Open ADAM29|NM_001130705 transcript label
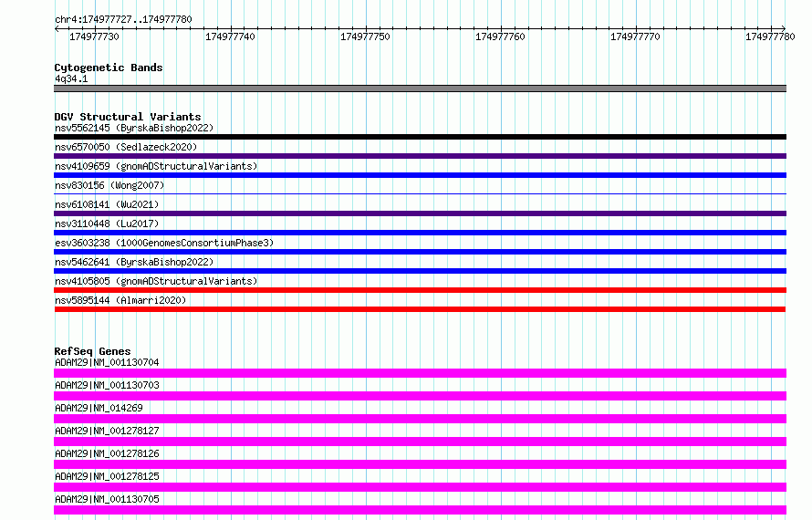The height and width of the screenshot is (520, 812). point(107,499)
